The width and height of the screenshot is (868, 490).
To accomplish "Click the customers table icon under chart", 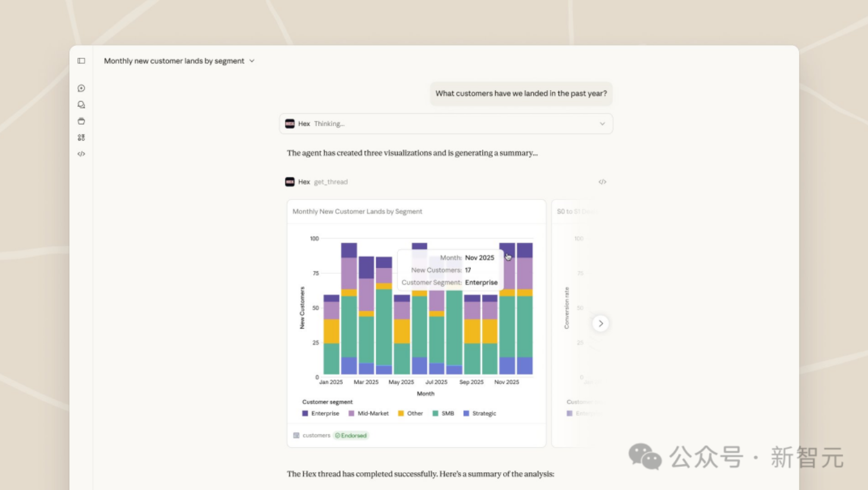I will click(296, 435).
